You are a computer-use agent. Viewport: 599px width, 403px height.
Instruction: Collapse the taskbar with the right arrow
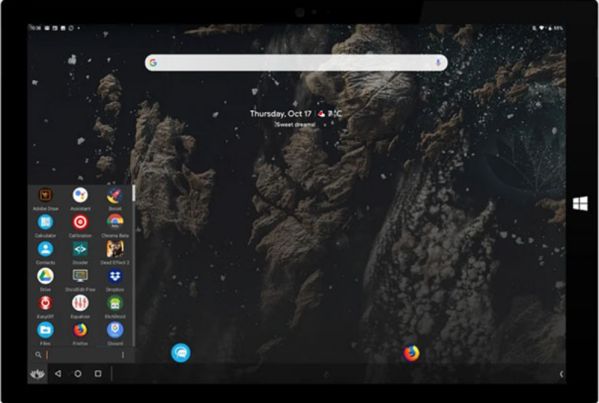tap(562, 374)
